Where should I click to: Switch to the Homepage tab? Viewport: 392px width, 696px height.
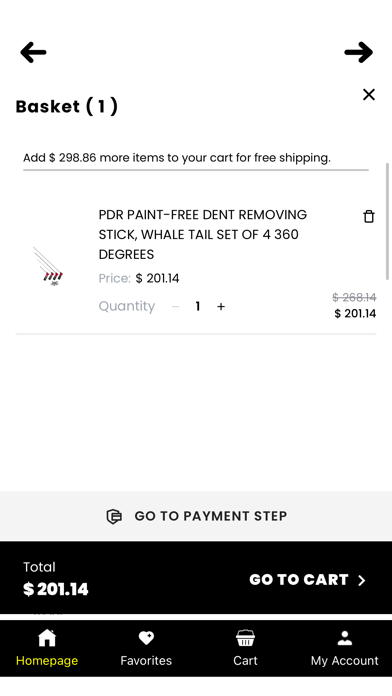[47, 648]
